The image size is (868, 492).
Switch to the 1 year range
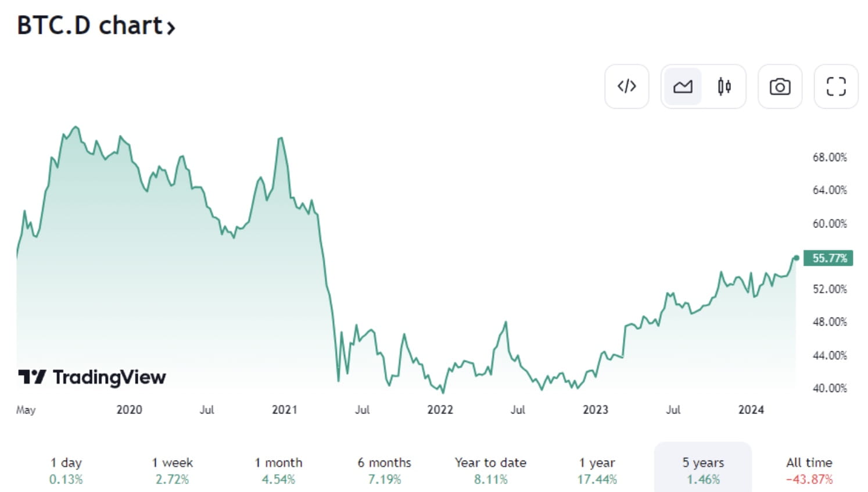pyautogui.click(x=597, y=470)
